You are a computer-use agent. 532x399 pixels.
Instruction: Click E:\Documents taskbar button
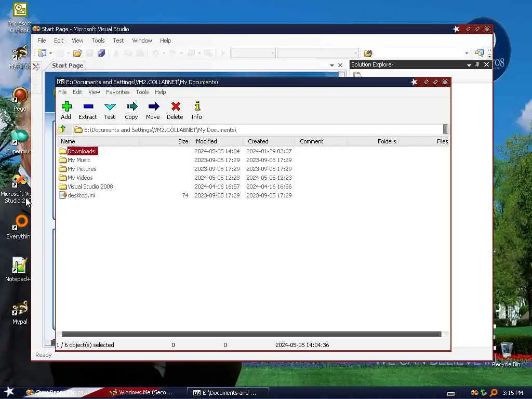pos(228,393)
